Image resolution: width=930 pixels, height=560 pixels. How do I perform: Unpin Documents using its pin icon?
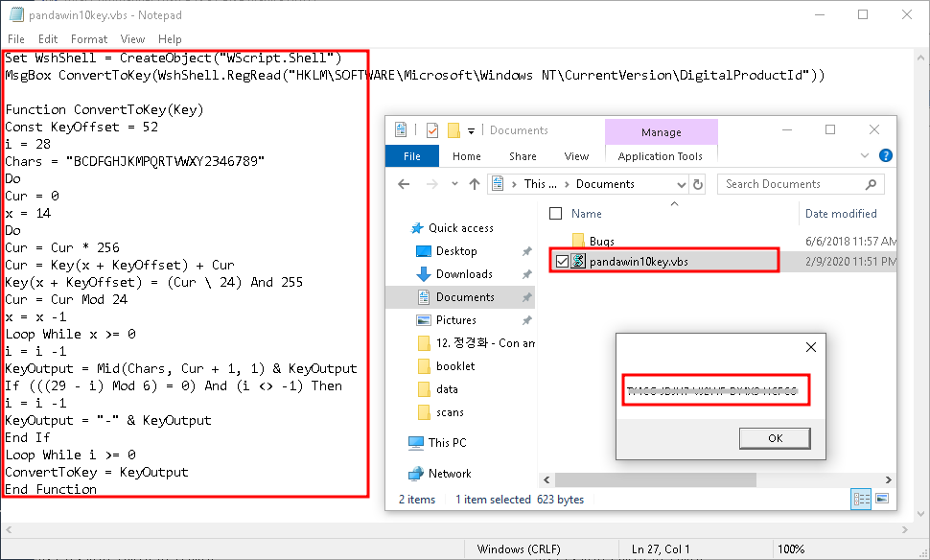pos(526,298)
